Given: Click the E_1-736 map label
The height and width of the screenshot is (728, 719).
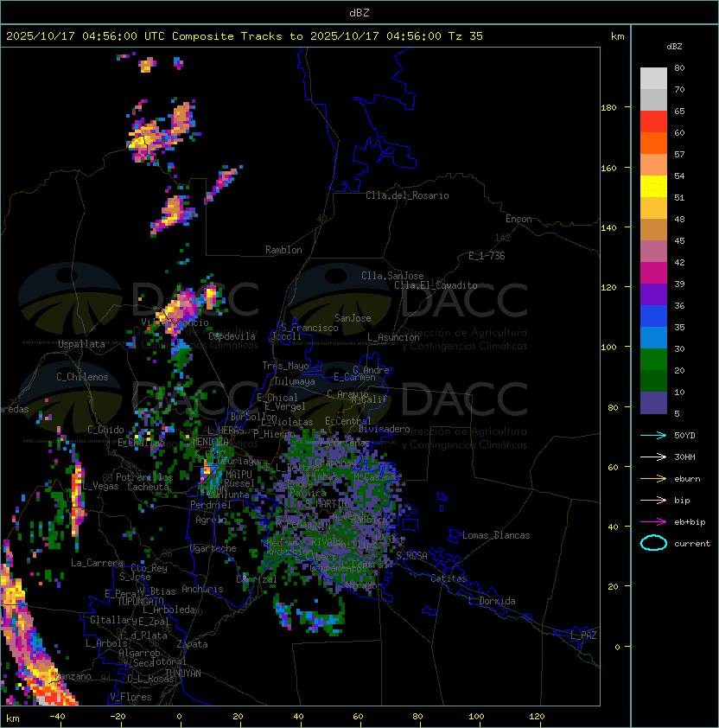Looking at the screenshot, I should pos(487,256).
